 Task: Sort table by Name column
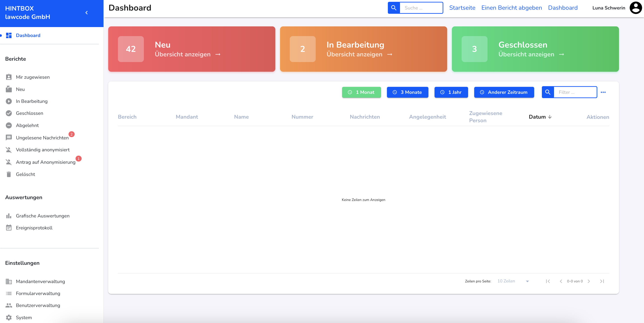(241, 117)
